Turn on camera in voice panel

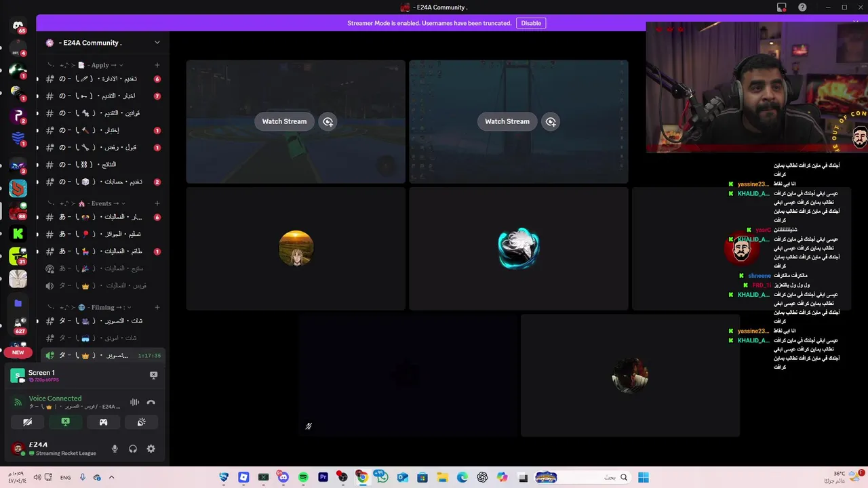pos(27,422)
